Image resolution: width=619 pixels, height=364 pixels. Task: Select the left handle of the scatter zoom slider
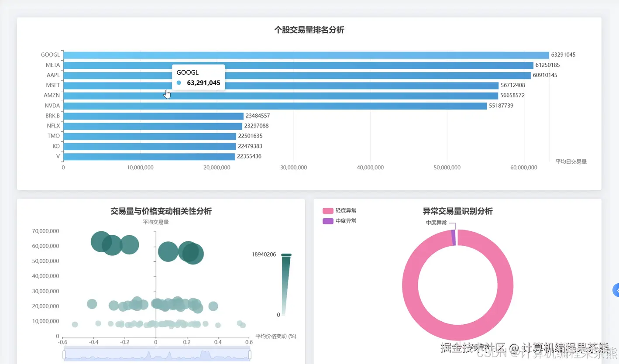(64, 355)
